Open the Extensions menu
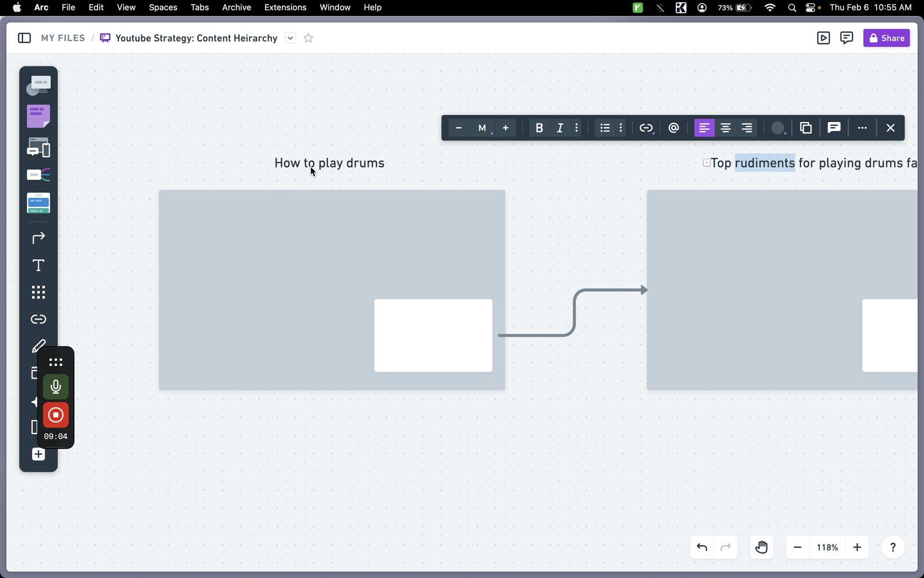Image resolution: width=924 pixels, height=578 pixels. coord(285,8)
